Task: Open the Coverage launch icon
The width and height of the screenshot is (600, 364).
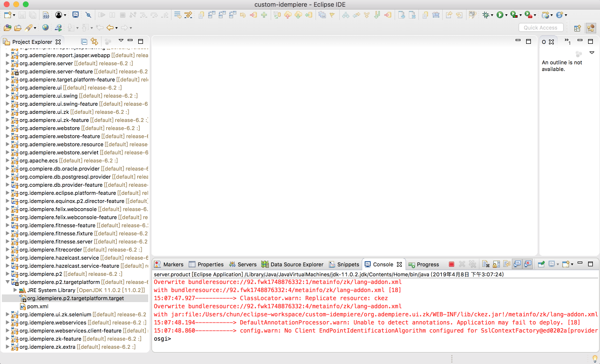Action: coord(513,15)
